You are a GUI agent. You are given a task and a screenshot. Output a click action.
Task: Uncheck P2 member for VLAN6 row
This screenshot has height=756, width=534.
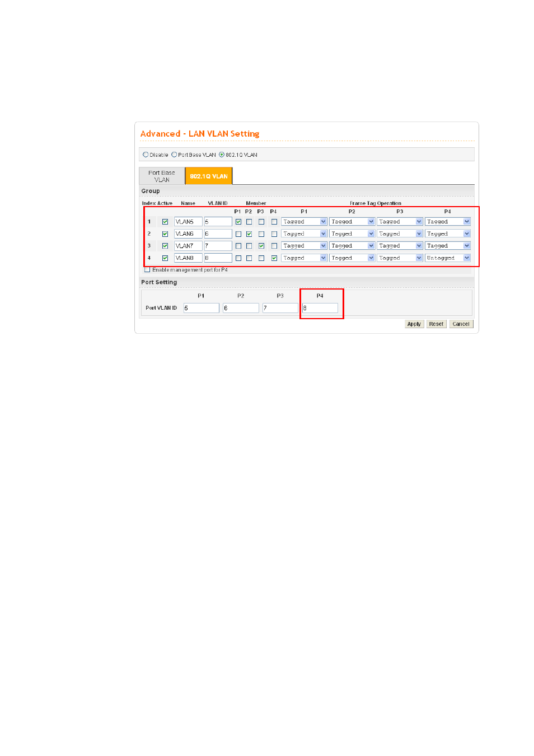pos(249,234)
